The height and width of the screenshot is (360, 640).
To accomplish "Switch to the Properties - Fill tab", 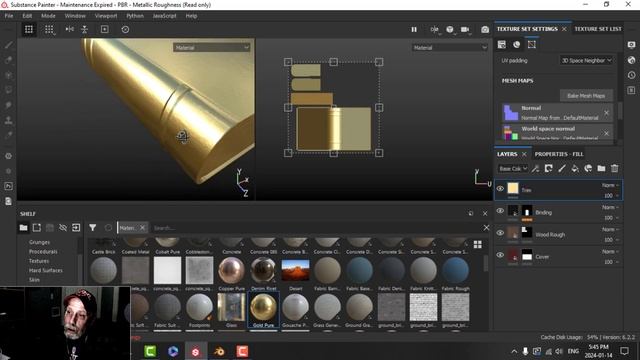I will coord(559,154).
